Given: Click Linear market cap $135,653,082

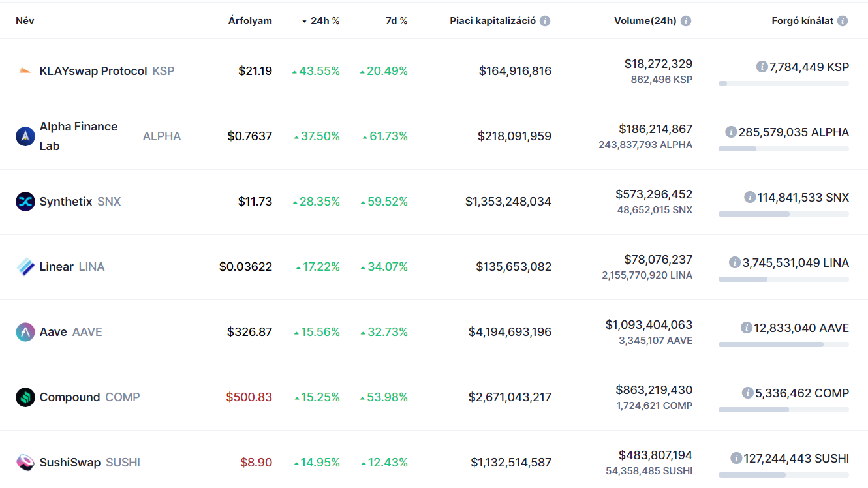Looking at the screenshot, I should 514,267.
